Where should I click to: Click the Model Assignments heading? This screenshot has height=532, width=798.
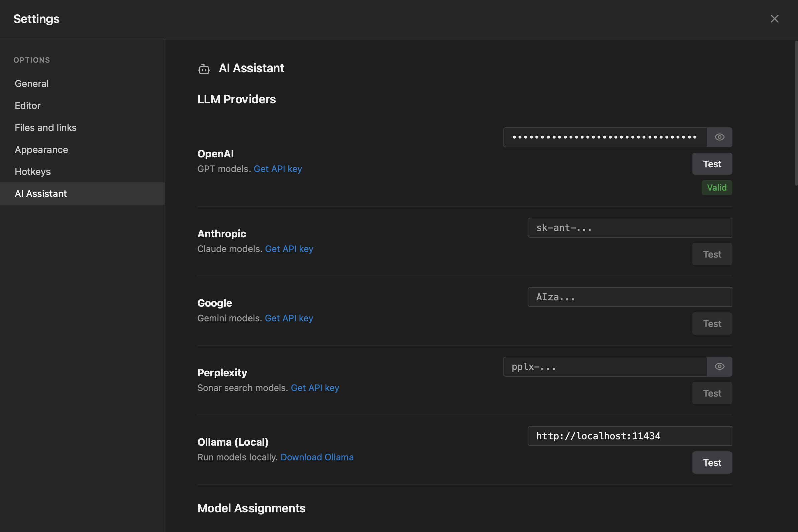pos(251,508)
